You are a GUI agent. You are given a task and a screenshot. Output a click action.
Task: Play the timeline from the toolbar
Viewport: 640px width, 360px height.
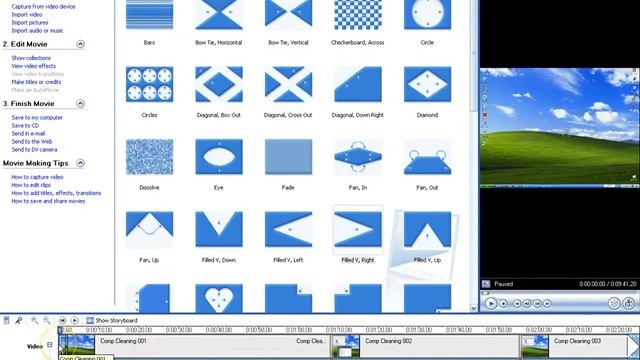click(x=74, y=320)
